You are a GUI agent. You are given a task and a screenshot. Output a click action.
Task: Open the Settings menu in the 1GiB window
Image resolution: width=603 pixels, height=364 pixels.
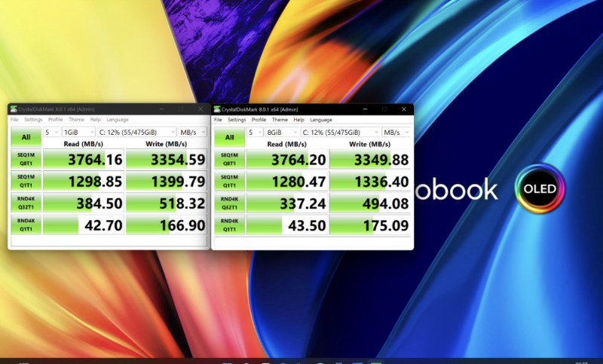pos(33,120)
